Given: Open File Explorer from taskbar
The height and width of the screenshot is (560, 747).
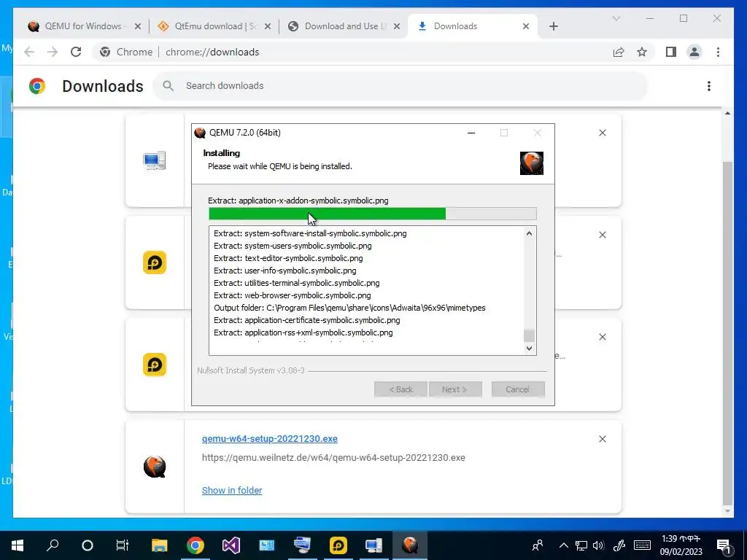Looking at the screenshot, I should (x=159, y=545).
